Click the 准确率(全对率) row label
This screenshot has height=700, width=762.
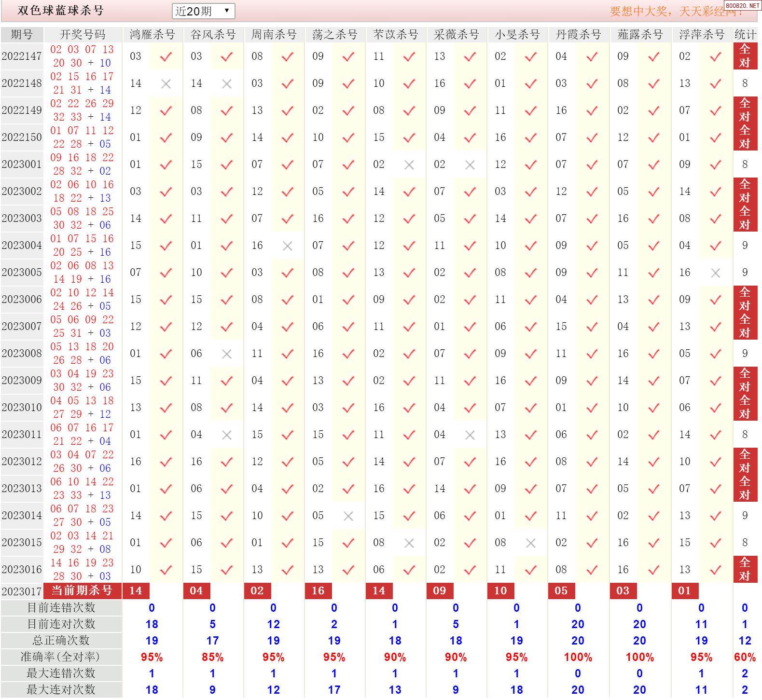[x=61, y=657]
